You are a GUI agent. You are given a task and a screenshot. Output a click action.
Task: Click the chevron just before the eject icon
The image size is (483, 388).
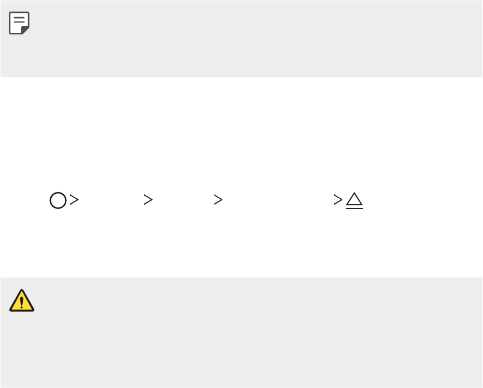(x=338, y=200)
